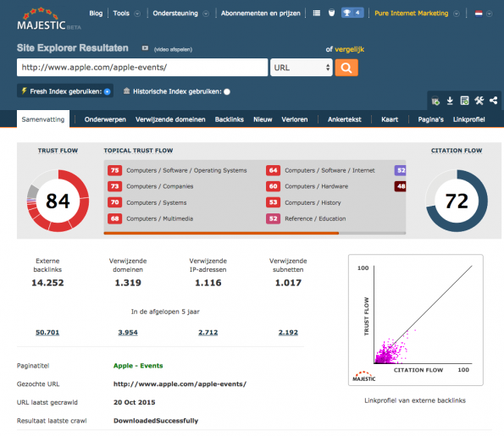Click the 75 Operating Systems topic badge

point(114,170)
